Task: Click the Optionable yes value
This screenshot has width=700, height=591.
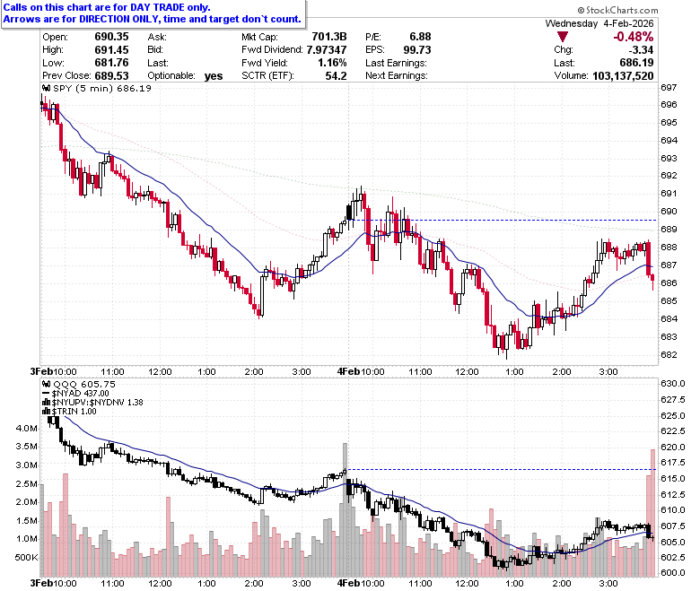Action: pos(214,76)
